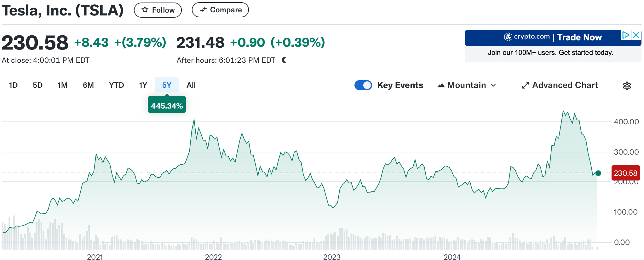
Task: Click the 2022 x-axis label
Action: point(213,257)
